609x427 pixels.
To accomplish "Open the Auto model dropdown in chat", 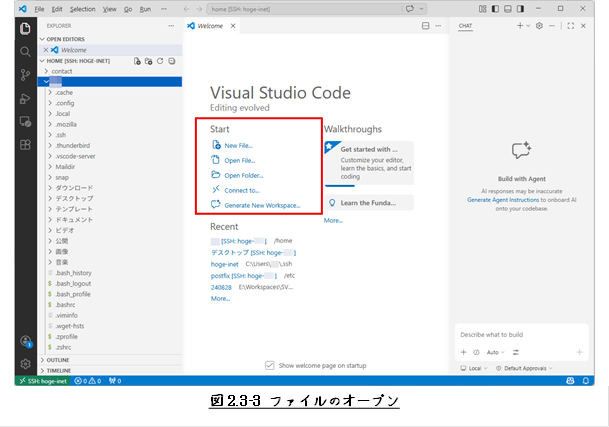I will coord(495,352).
